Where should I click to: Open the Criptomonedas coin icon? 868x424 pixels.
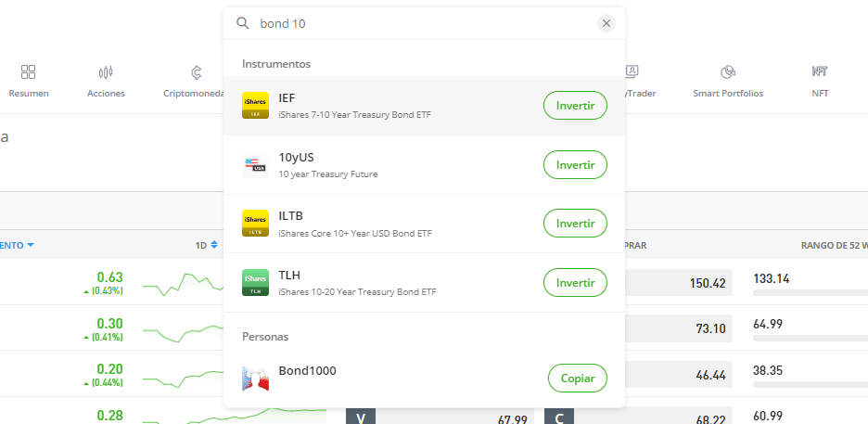point(196,72)
